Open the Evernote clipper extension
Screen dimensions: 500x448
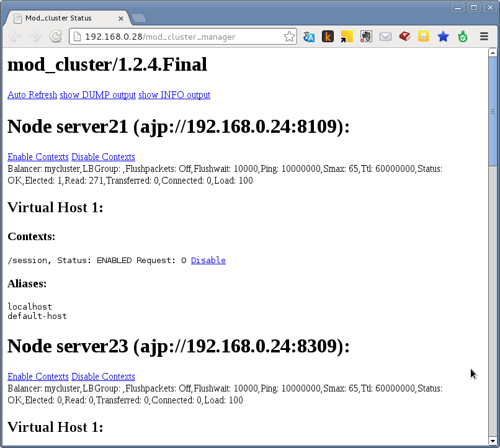click(x=366, y=37)
